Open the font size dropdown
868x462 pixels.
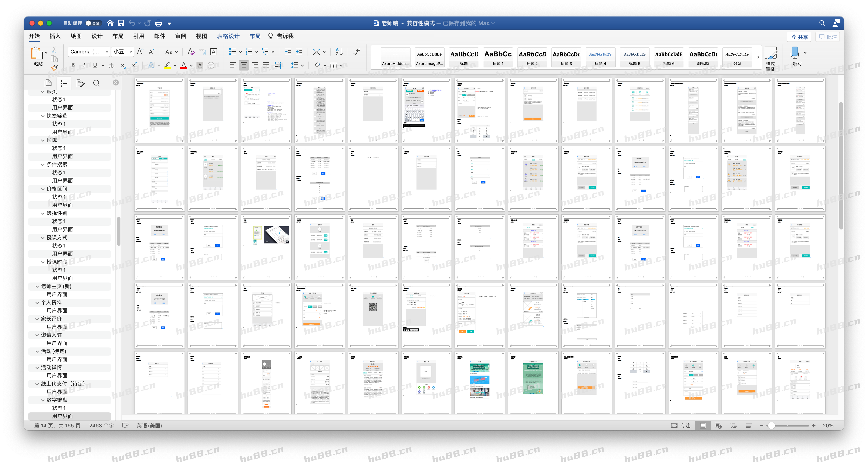[131, 51]
